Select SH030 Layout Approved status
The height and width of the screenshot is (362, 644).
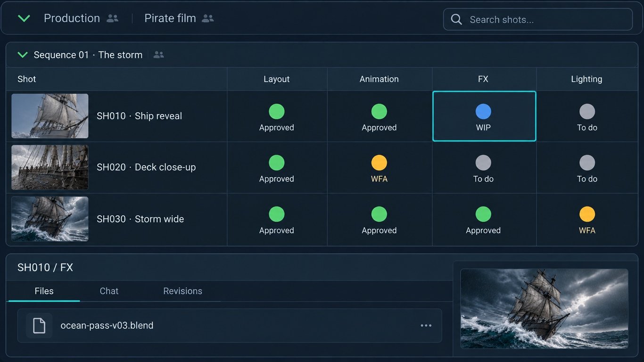coord(277,220)
